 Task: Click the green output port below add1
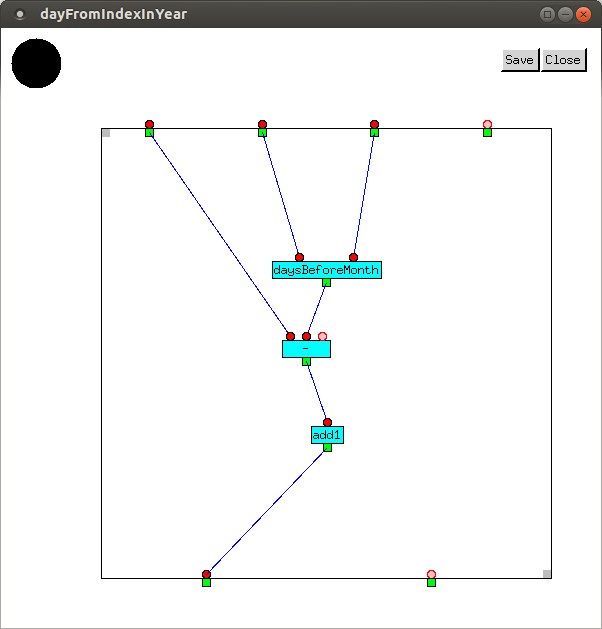(x=327, y=448)
